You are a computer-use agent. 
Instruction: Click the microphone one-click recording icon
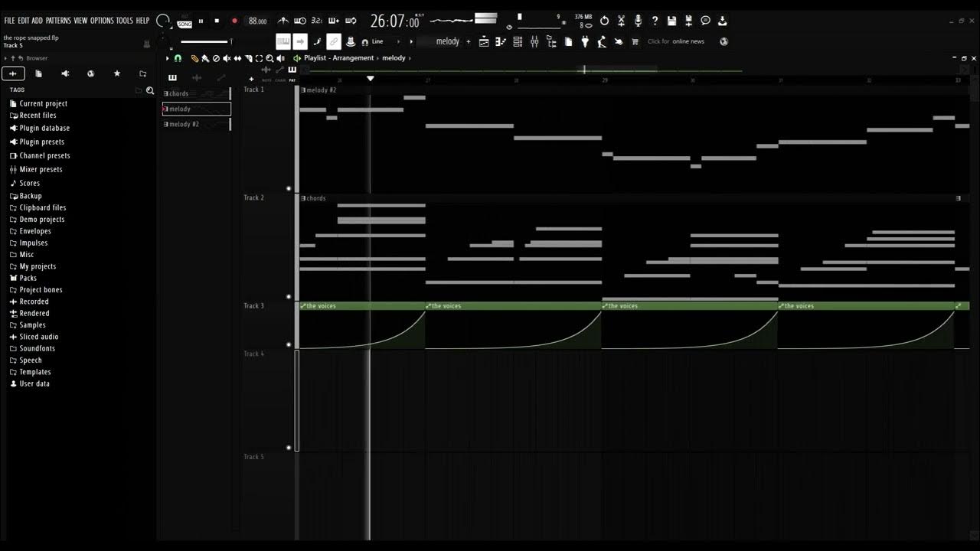638,21
